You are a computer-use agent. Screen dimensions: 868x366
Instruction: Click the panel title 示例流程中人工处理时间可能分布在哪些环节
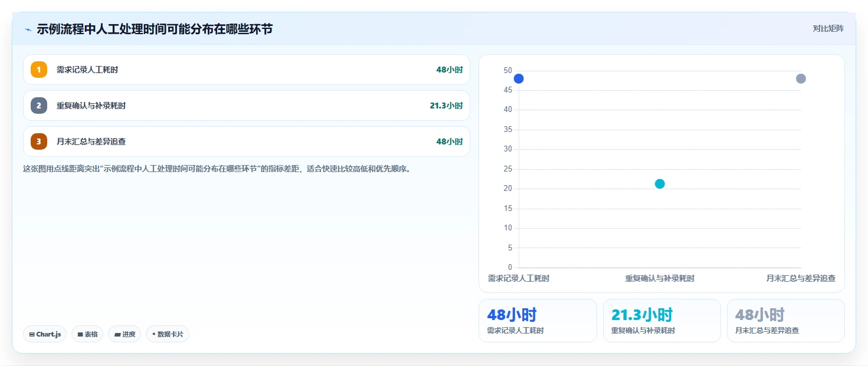coord(155,29)
